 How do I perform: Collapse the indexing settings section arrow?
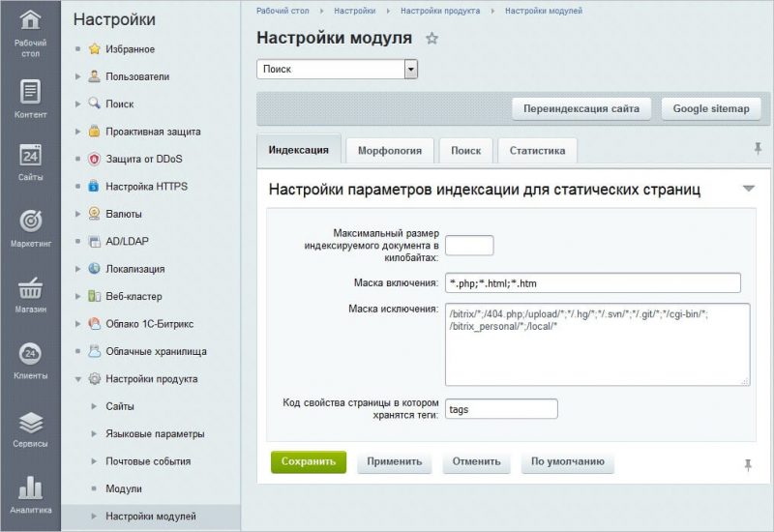click(x=748, y=189)
